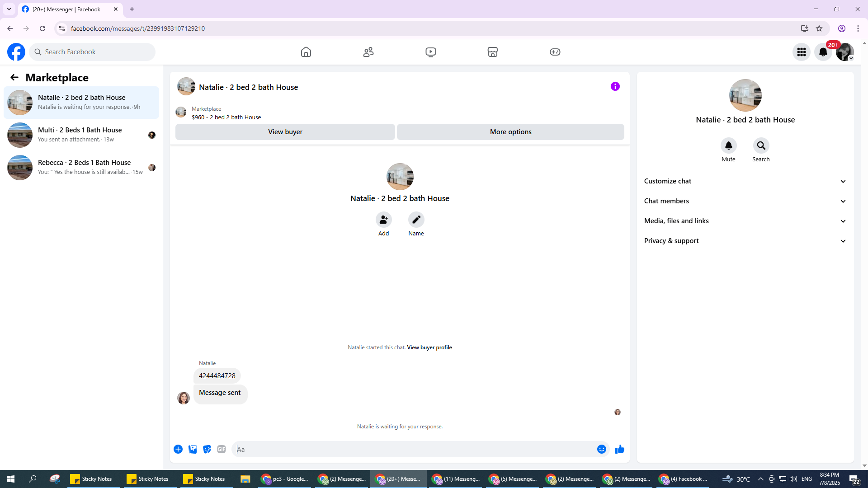
Task: Attach a photo with the image icon
Action: (x=193, y=449)
